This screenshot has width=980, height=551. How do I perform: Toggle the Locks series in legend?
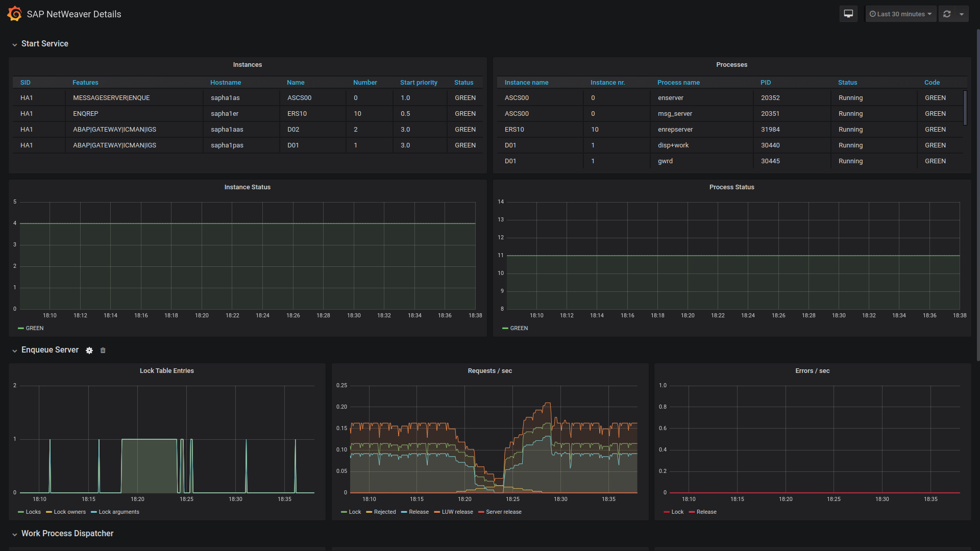click(33, 512)
